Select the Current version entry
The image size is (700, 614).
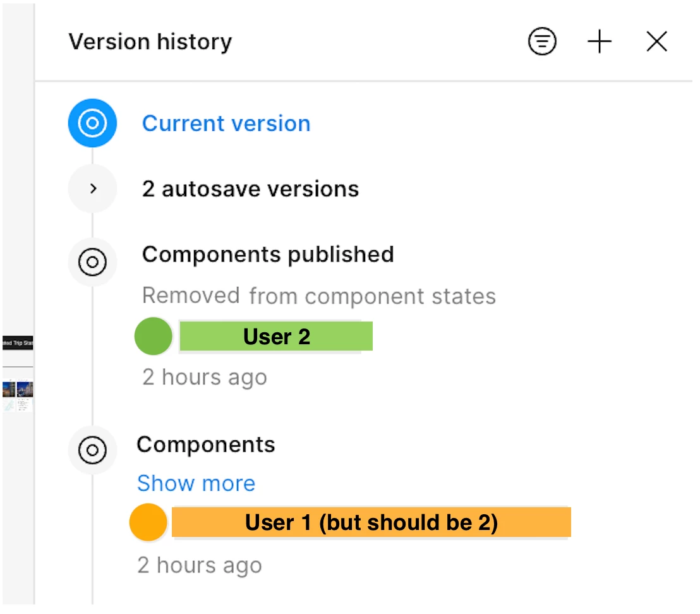pyautogui.click(x=226, y=124)
